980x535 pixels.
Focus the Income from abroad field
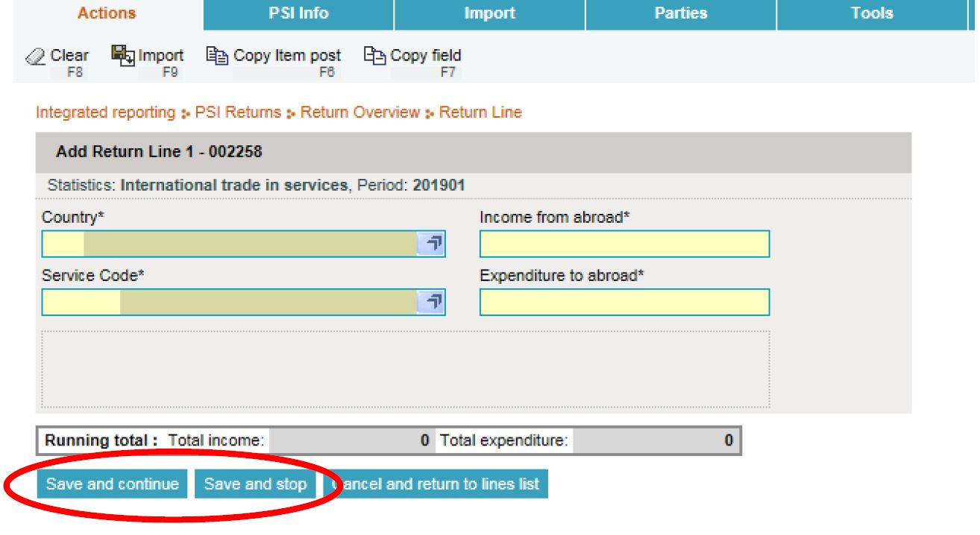pyautogui.click(x=624, y=244)
